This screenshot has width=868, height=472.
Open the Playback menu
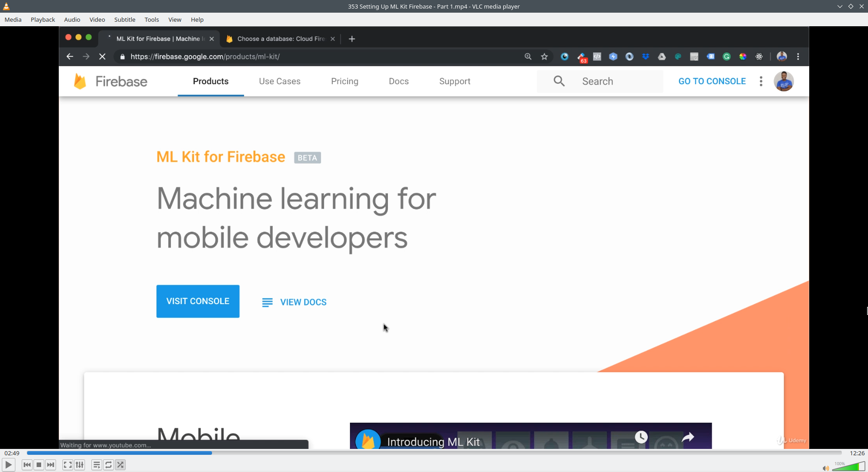click(x=43, y=19)
